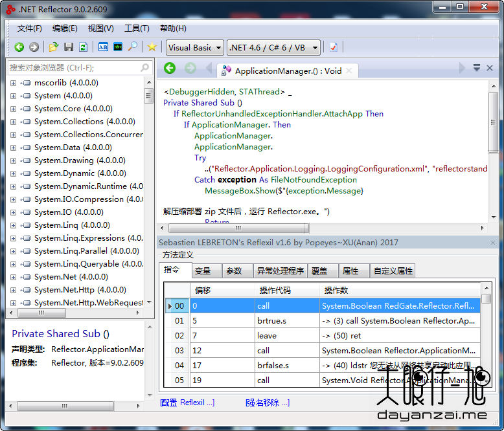The height and width of the screenshot is (431, 504).
Task: Click the code pane vertical scrollbar thumb
Action: [x=493, y=122]
